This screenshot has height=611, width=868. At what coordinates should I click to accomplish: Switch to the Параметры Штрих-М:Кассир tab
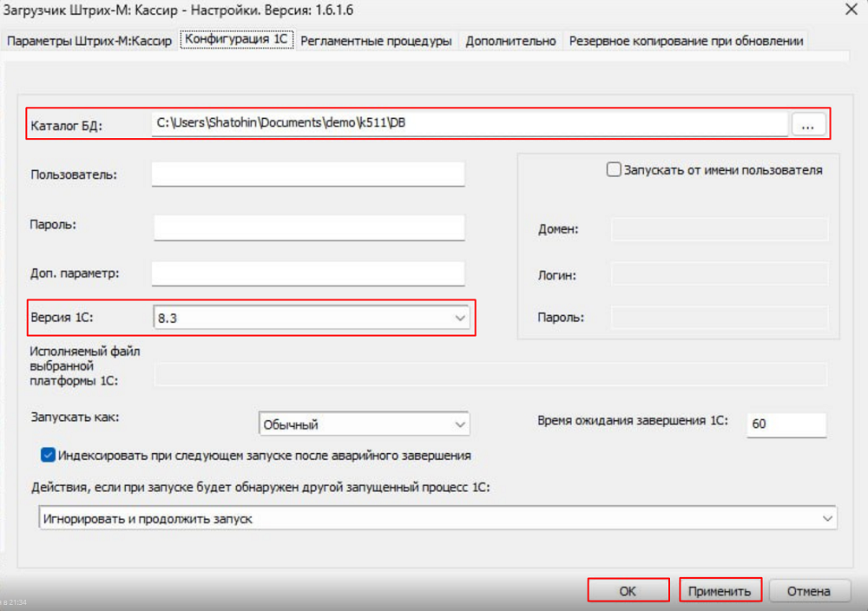(x=89, y=41)
